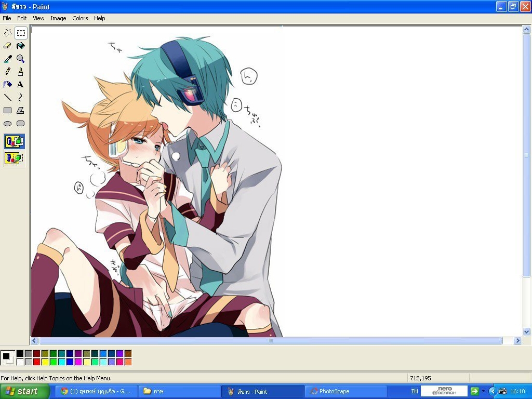Choose the bright yellow swatch
532x399 pixels.
[x=45, y=362]
